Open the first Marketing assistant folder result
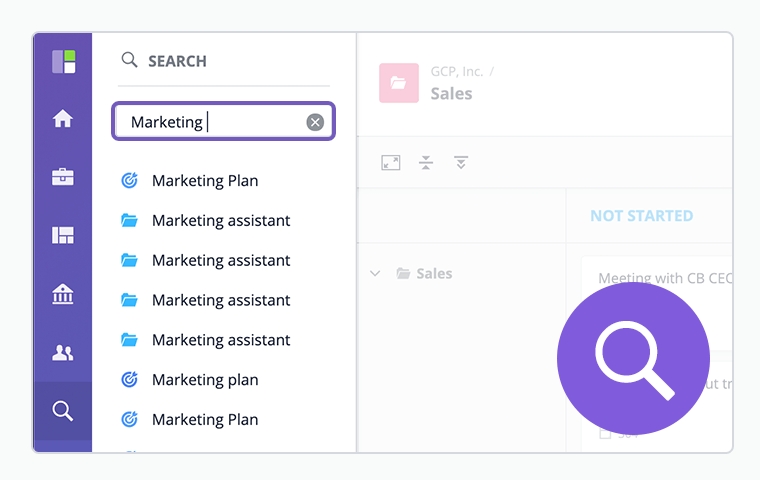Screen dimensions: 760x480 click(221, 221)
